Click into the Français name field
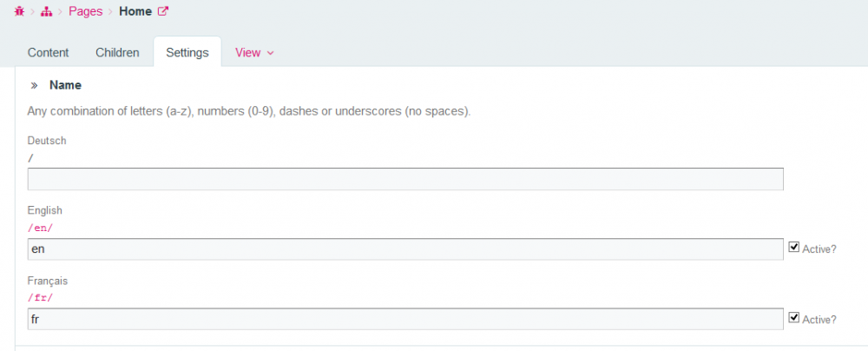The image size is (868, 351). (x=405, y=320)
